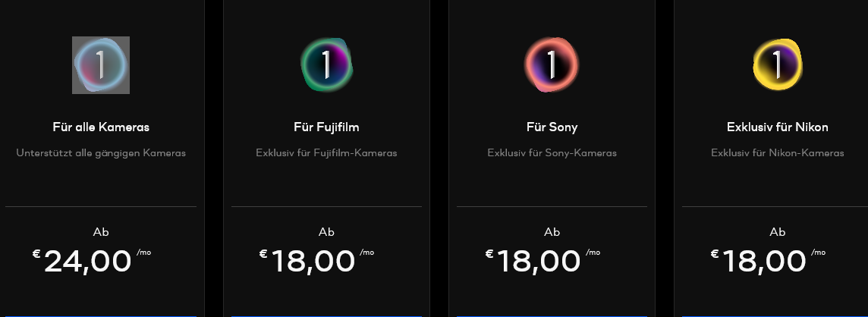The width and height of the screenshot is (868, 317).
Task: Select the "Für alle Kameras" heading
Action: pos(101,127)
